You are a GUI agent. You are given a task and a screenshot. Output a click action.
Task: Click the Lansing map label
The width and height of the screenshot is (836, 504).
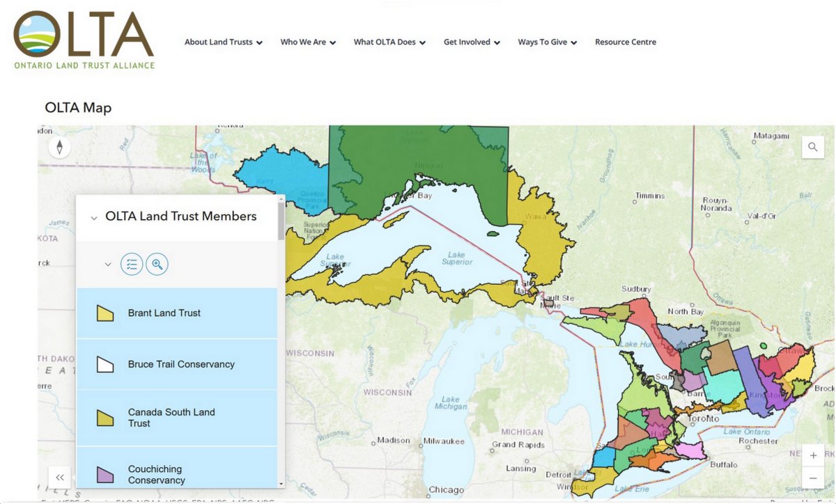coord(520,468)
